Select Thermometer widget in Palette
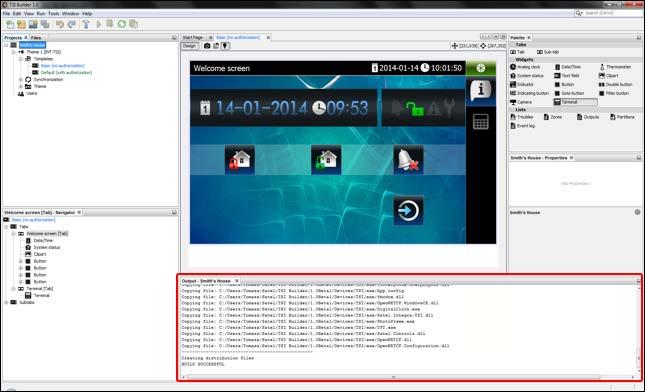Screen dimensions: 645x392 pos(615,67)
